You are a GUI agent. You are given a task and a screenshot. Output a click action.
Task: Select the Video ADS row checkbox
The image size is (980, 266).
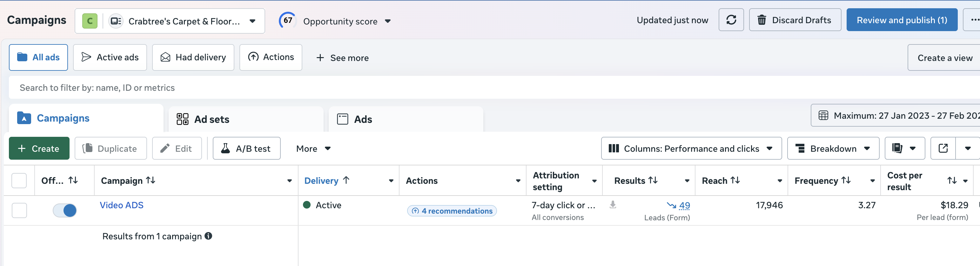[19, 210]
